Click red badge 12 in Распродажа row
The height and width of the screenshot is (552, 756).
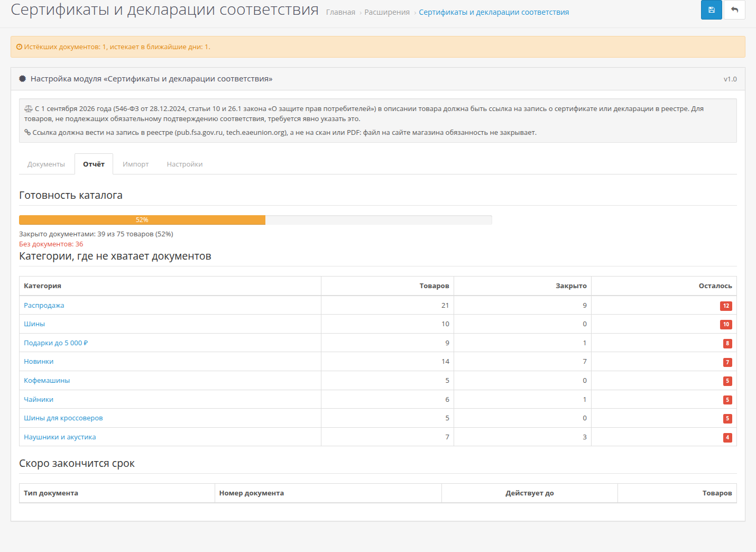[726, 306]
